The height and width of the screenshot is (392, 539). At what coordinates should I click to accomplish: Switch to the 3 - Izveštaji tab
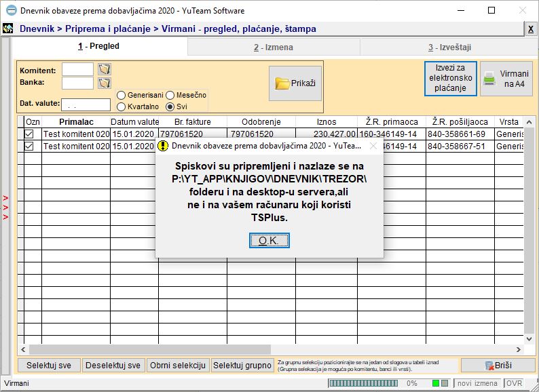click(449, 47)
